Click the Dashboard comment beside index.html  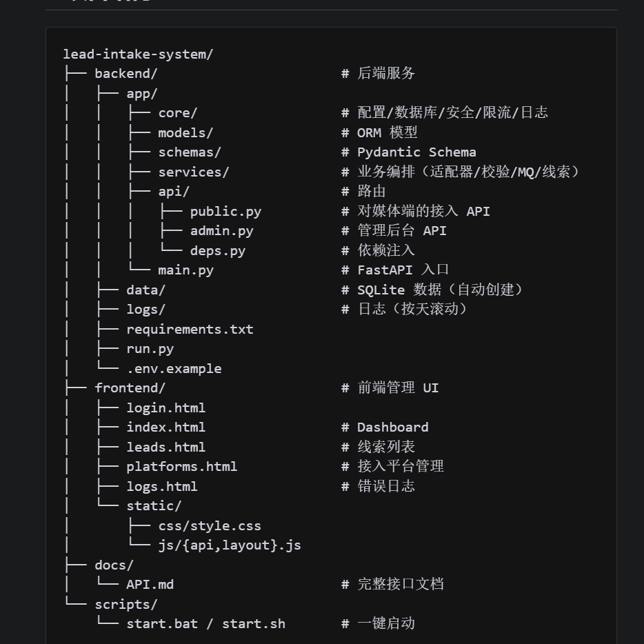pyautogui.click(x=392, y=427)
